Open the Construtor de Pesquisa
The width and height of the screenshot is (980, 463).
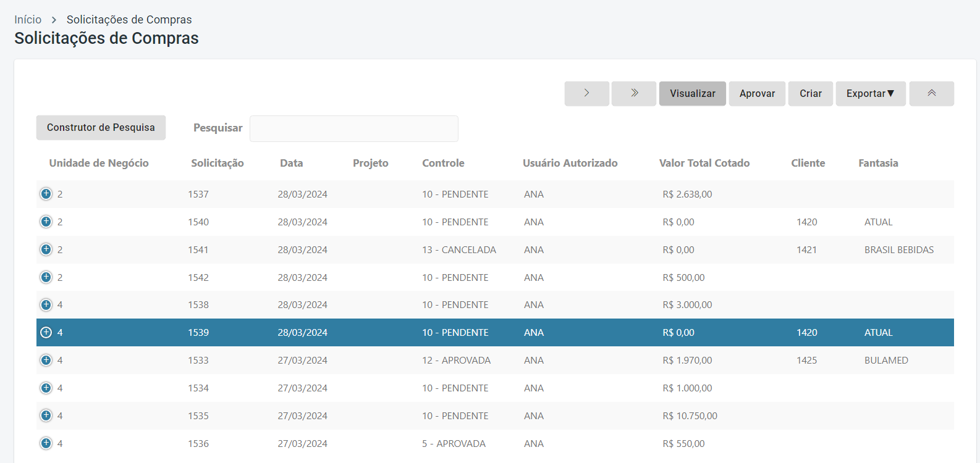[x=101, y=127]
